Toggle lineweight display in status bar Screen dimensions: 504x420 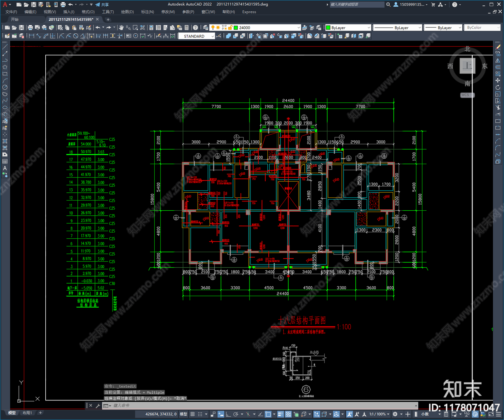280,414
